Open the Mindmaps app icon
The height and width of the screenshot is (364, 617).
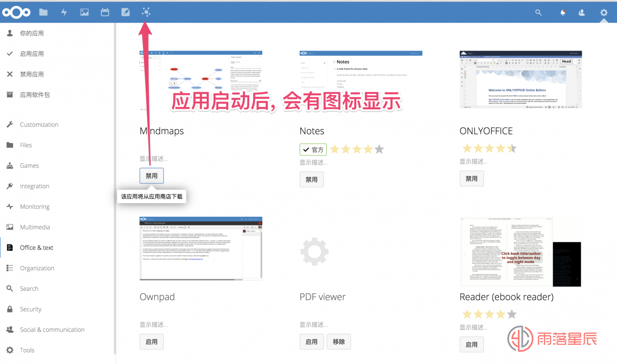tap(146, 13)
